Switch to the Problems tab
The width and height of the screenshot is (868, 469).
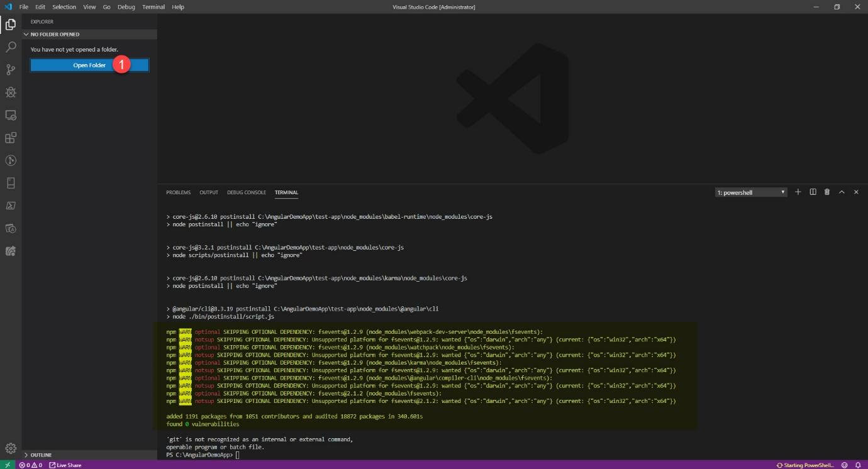[x=179, y=192]
